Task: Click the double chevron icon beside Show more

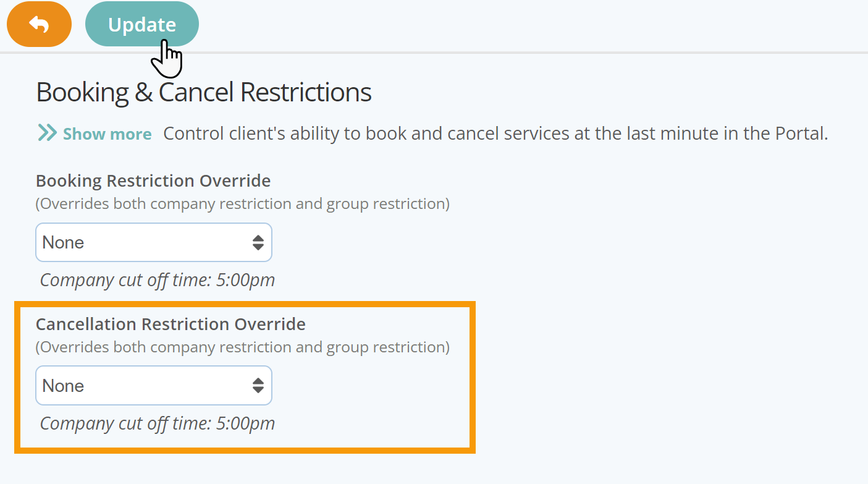Action: pyautogui.click(x=48, y=133)
